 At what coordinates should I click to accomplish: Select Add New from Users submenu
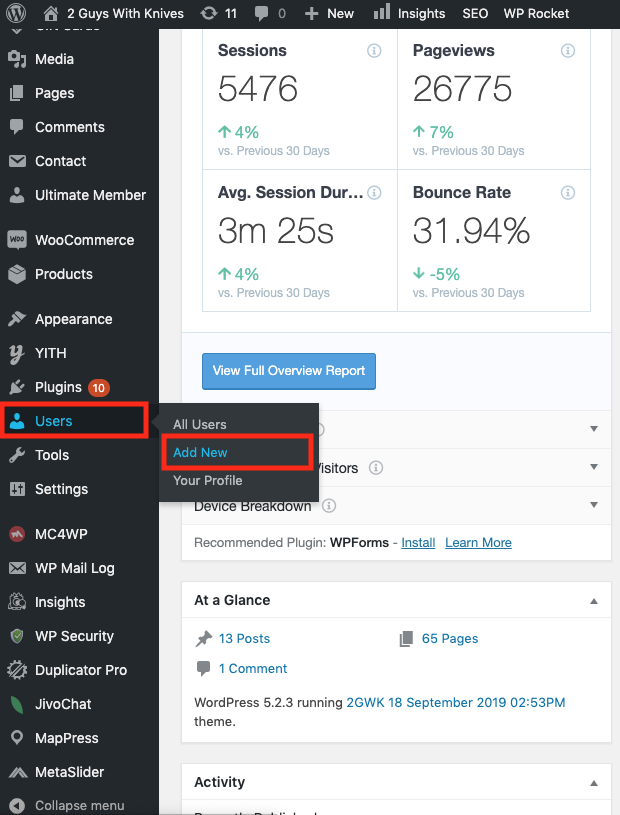tap(201, 452)
